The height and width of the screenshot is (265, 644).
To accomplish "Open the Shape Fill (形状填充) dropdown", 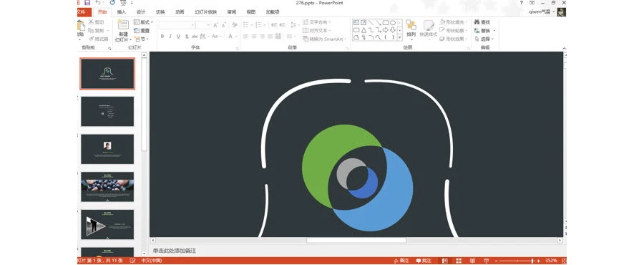I will click(454, 22).
